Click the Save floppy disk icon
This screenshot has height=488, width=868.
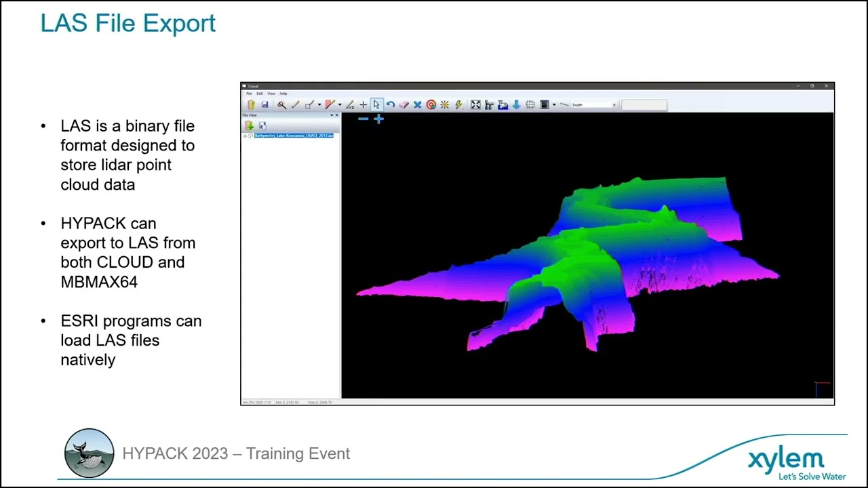coord(264,104)
